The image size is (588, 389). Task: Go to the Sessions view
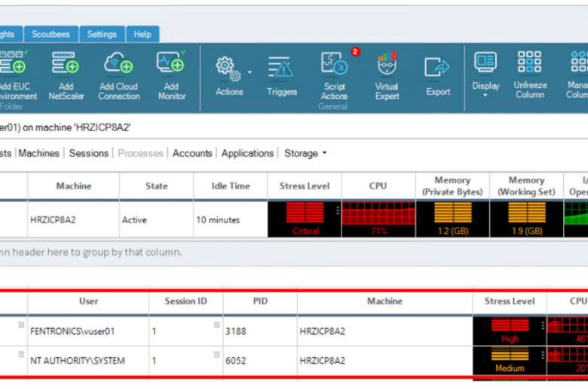point(89,154)
